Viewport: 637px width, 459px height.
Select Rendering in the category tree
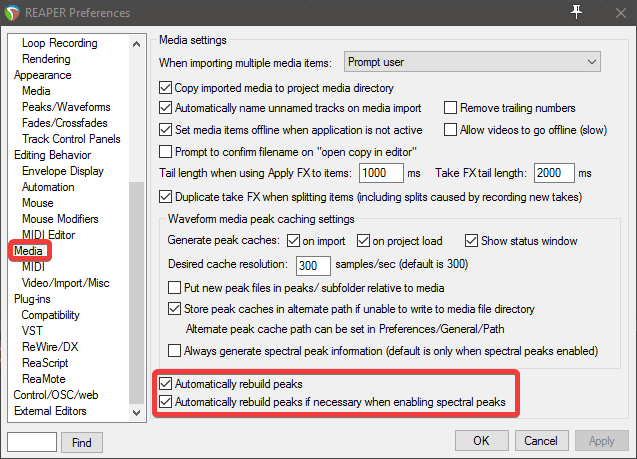tap(46, 59)
